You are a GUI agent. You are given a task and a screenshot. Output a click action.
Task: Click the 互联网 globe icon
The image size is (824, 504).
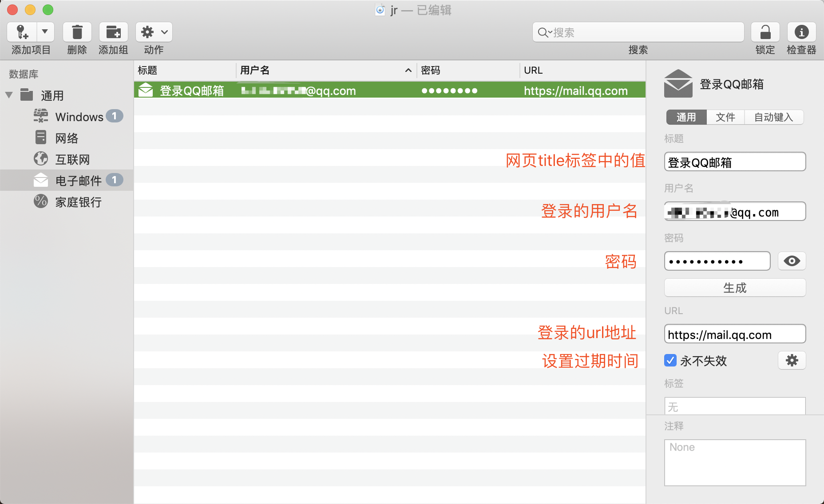click(x=41, y=158)
